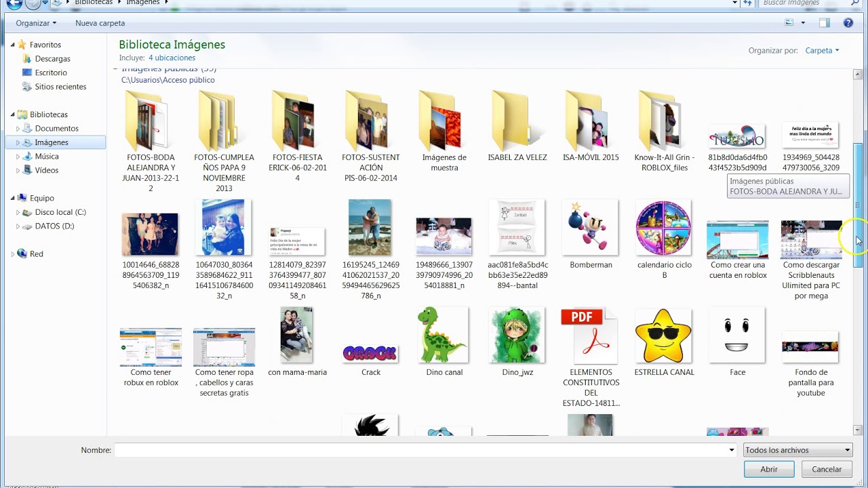Image resolution: width=868 pixels, height=488 pixels.
Task: Select the Como descargar Scribblenauts image
Action: pyautogui.click(x=811, y=260)
